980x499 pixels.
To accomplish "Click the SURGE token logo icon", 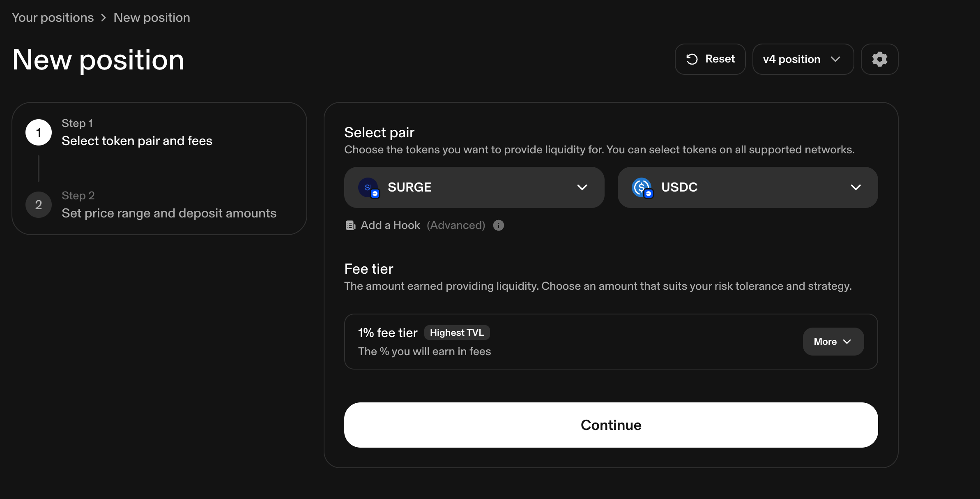I will pos(368,187).
